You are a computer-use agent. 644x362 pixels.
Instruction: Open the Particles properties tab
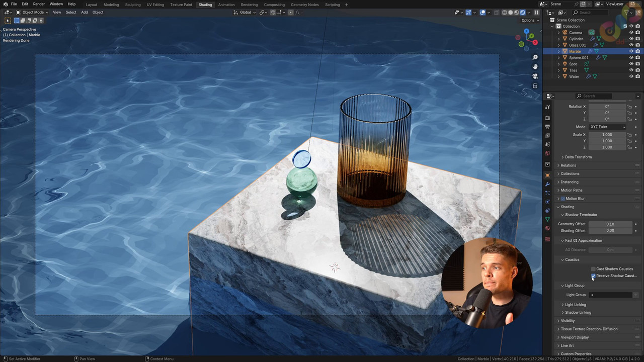click(x=547, y=193)
